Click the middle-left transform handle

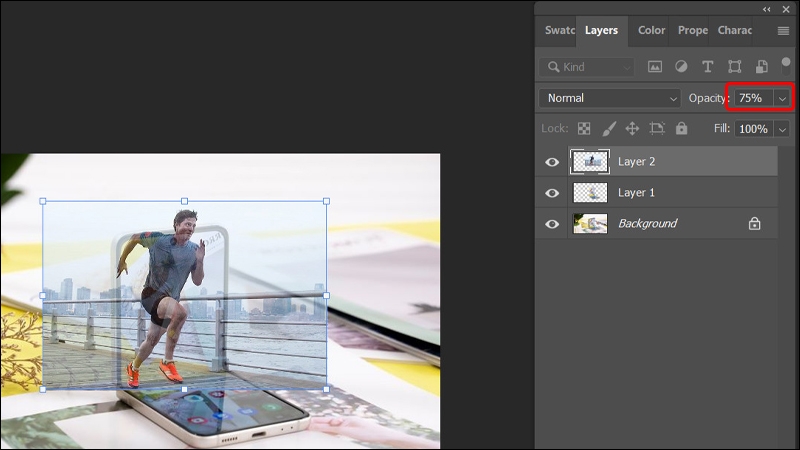coord(43,295)
